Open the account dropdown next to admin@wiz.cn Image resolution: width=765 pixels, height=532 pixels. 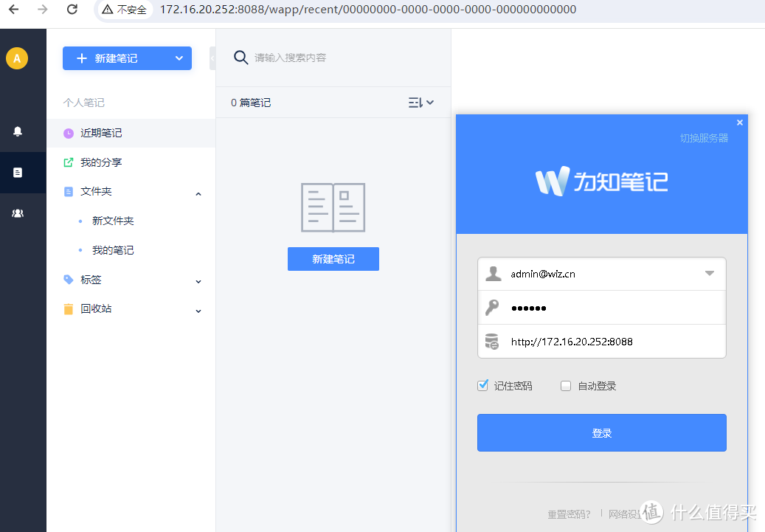pos(710,273)
